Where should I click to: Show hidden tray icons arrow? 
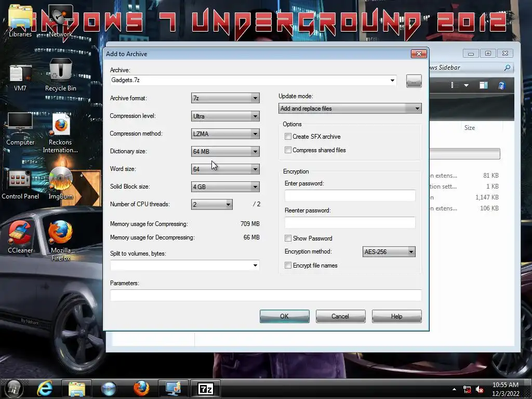[x=454, y=389]
